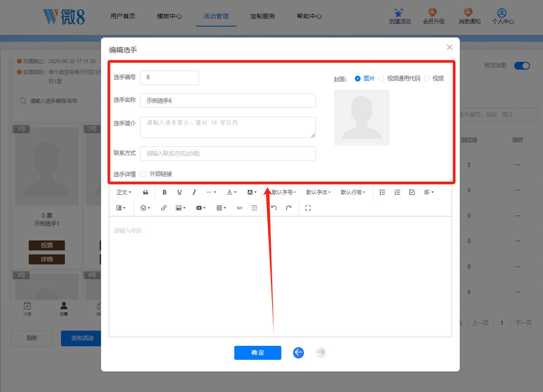Screen dimensions: 543x392
Task: Open the more text styles dropdown
Action: [x=211, y=192]
